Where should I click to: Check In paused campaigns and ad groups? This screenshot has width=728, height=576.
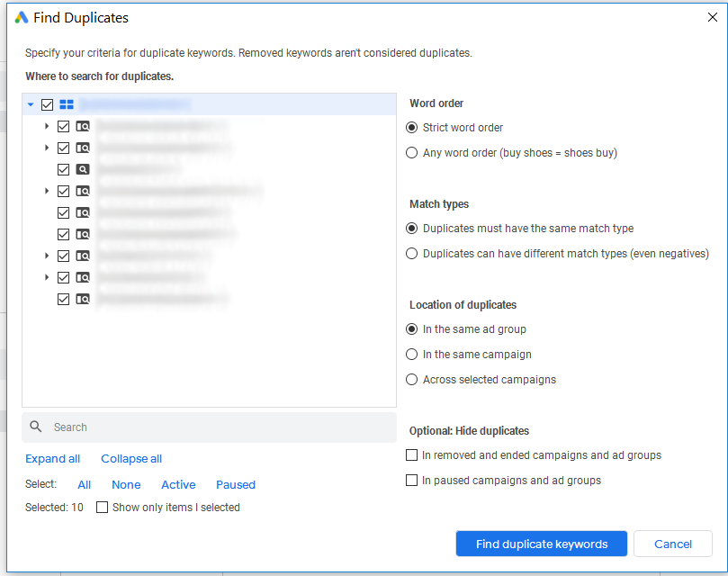(411, 480)
